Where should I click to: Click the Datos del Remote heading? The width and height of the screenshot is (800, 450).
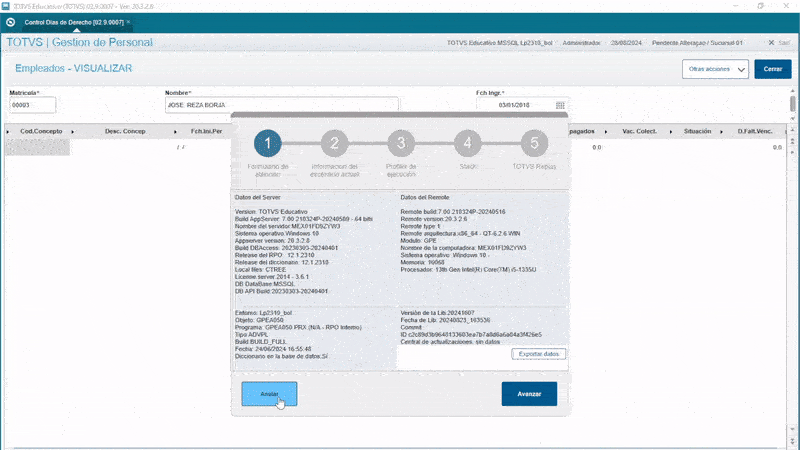point(424,197)
